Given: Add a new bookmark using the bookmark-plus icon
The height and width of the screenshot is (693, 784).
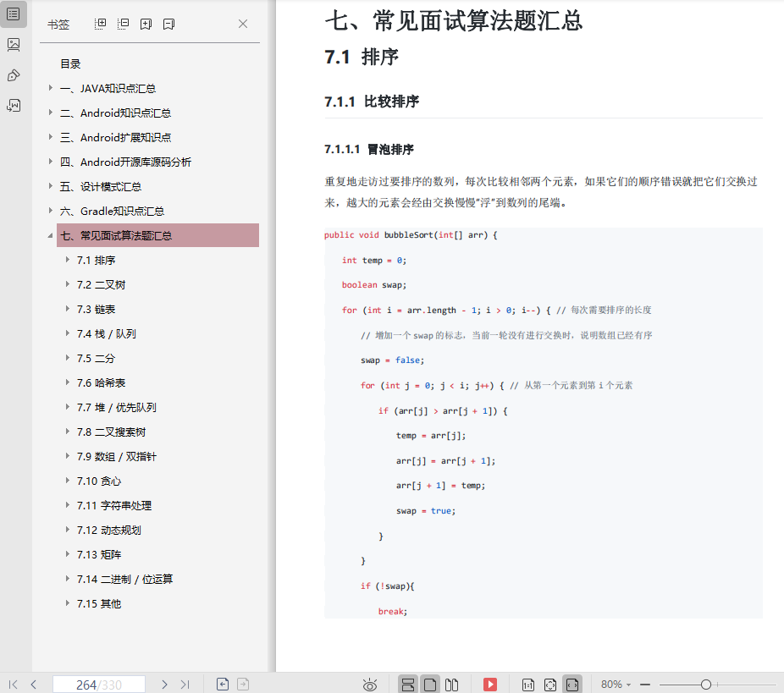Looking at the screenshot, I should [x=146, y=24].
